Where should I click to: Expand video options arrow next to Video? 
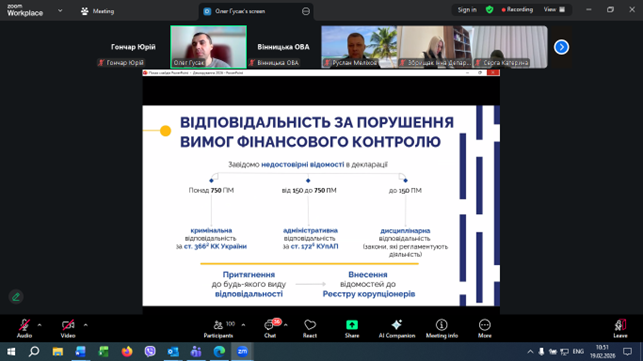pyautogui.click(x=86, y=325)
